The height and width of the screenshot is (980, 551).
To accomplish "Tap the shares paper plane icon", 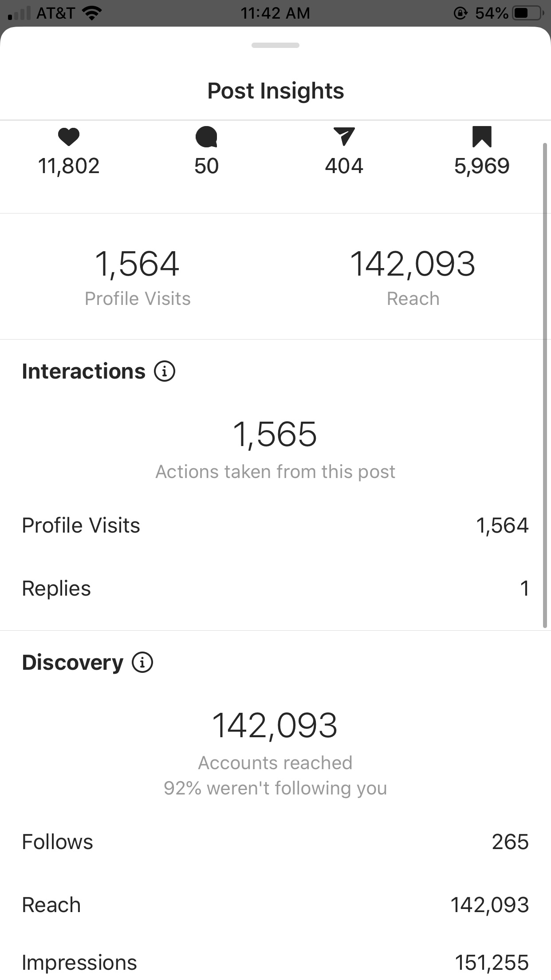I will coord(344,136).
